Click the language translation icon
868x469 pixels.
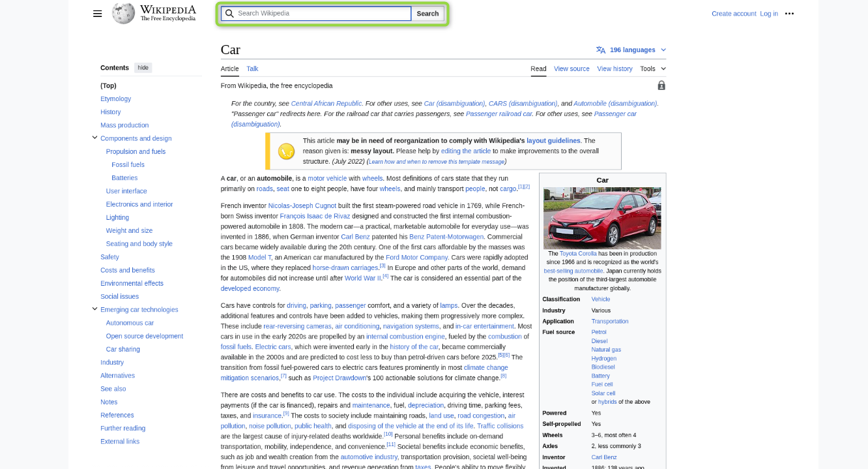pyautogui.click(x=601, y=50)
